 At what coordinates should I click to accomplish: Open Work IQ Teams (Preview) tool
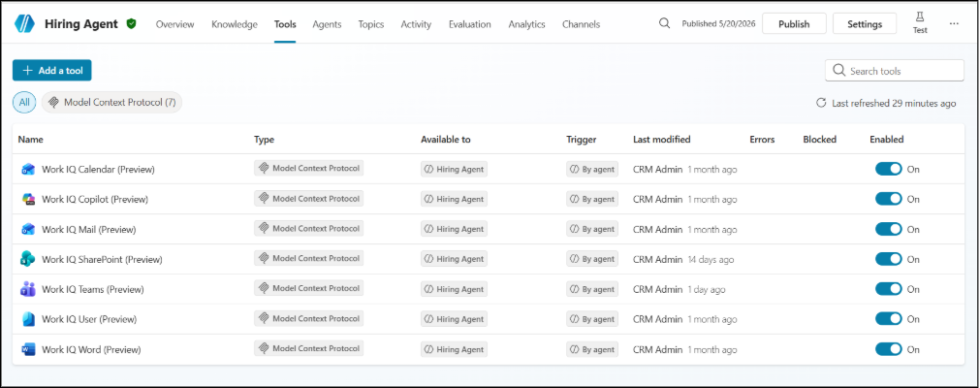(x=93, y=289)
